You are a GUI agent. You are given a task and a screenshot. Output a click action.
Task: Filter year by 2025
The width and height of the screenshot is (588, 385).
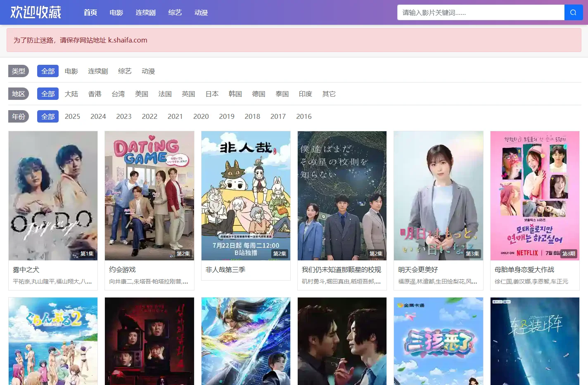(73, 116)
